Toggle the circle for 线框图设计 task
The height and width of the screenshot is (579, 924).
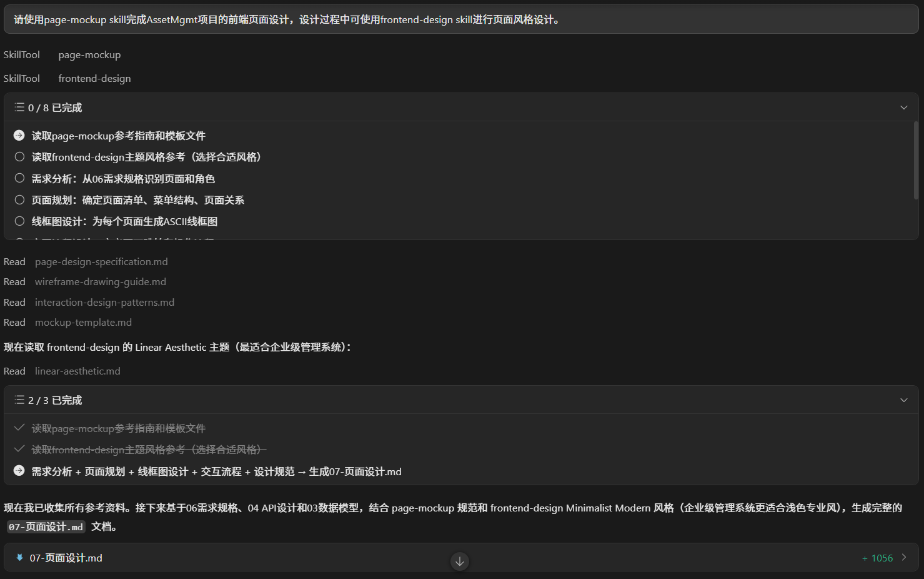click(19, 221)
